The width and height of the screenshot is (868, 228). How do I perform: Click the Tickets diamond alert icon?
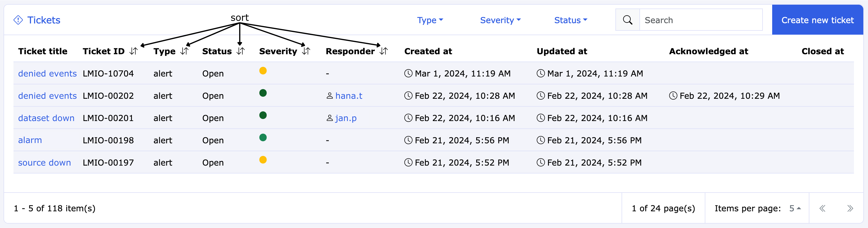18,20
